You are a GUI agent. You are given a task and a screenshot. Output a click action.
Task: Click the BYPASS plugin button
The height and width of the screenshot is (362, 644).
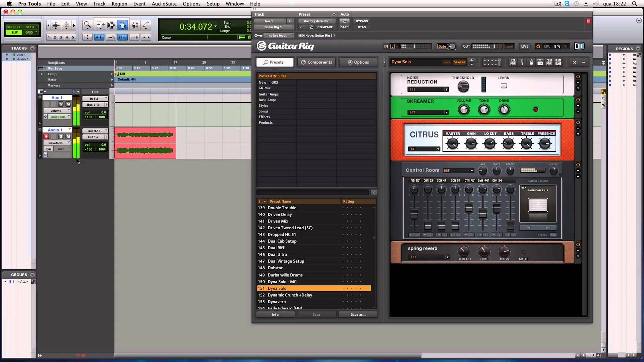pos(362,21)
